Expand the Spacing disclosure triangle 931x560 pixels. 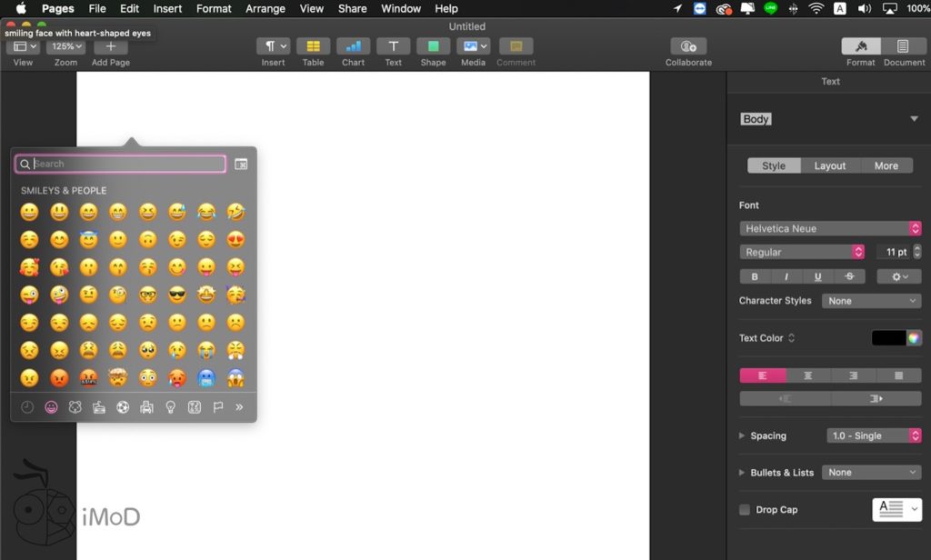click(743, 436)
